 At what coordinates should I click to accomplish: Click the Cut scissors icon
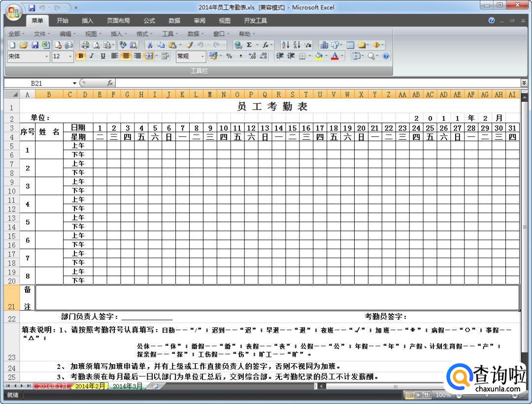150,45
